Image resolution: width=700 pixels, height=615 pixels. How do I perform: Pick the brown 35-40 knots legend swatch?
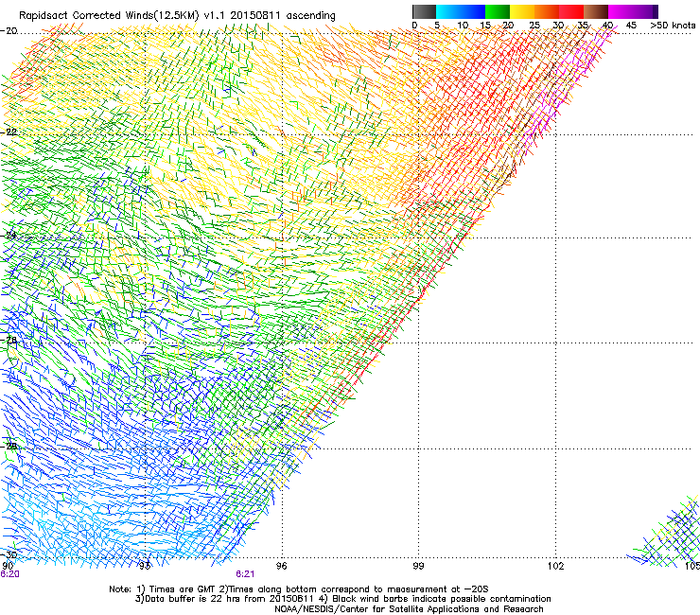pos(596,11)
